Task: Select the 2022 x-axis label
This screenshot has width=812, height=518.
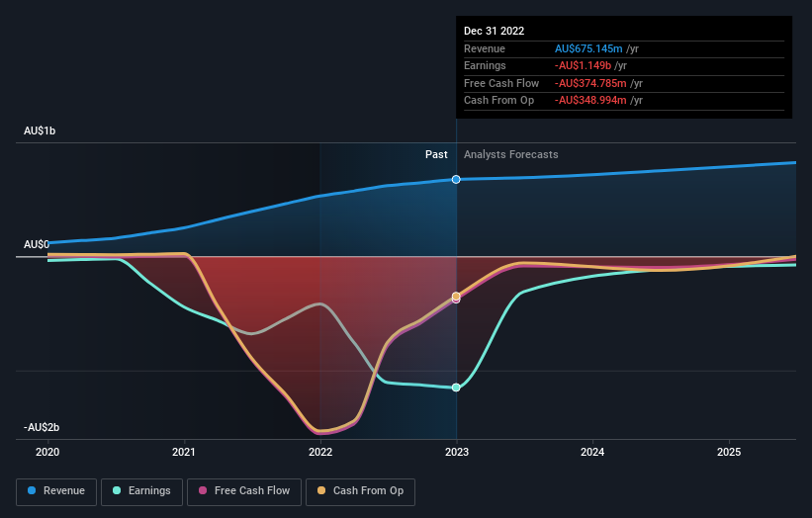Action: 320,453
